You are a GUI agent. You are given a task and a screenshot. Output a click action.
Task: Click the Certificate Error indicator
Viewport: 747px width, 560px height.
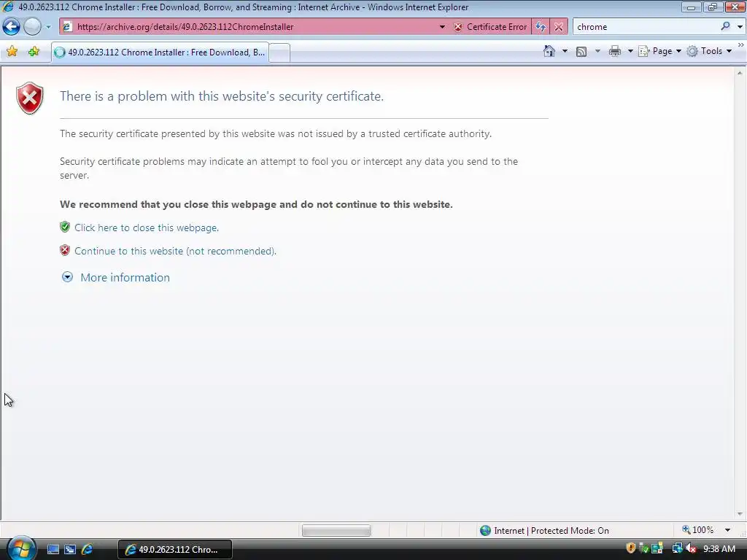pyautogui.click(x=491, y=27)
